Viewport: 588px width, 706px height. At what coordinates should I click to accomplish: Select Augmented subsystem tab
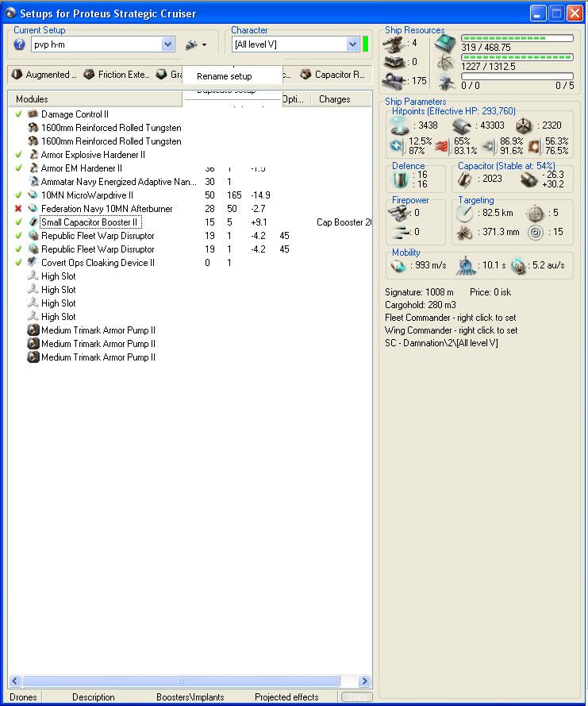pos(44,75)
